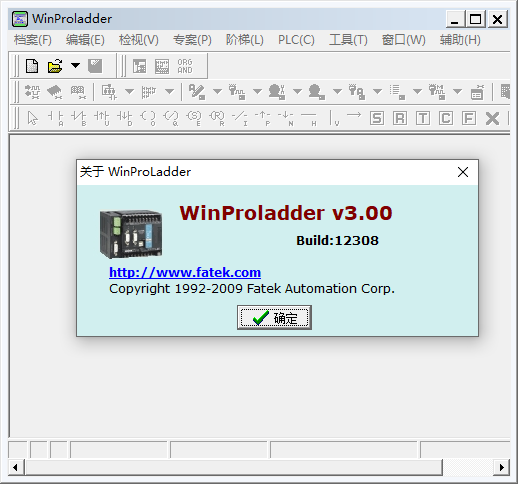This screenshot has height=484, width=518.
Task: Click the disabled save disk icon
Action: click(x=95, y=66)
